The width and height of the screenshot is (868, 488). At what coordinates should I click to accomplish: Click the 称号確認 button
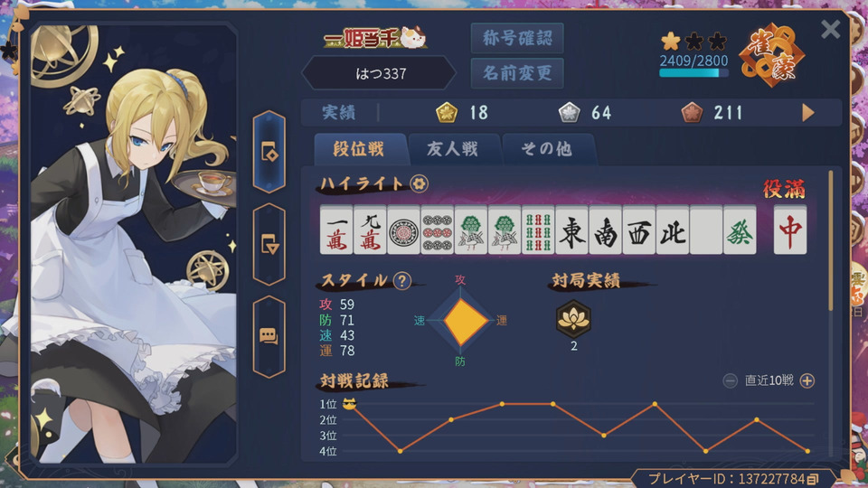click(517, 38)
